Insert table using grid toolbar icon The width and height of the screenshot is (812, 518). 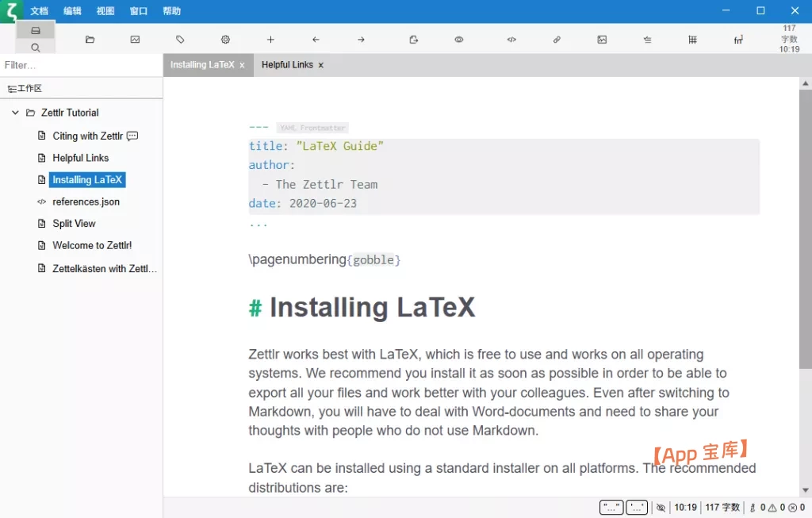[x=692, y=40]
